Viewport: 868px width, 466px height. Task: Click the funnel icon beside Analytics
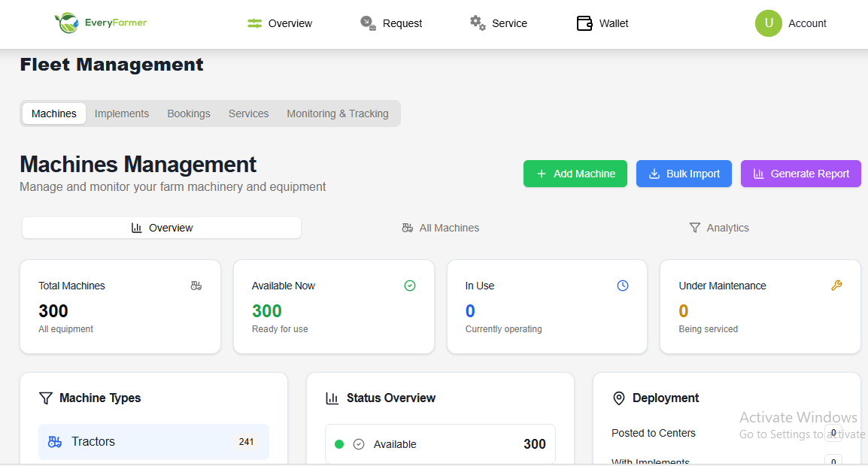coord(695,228)
